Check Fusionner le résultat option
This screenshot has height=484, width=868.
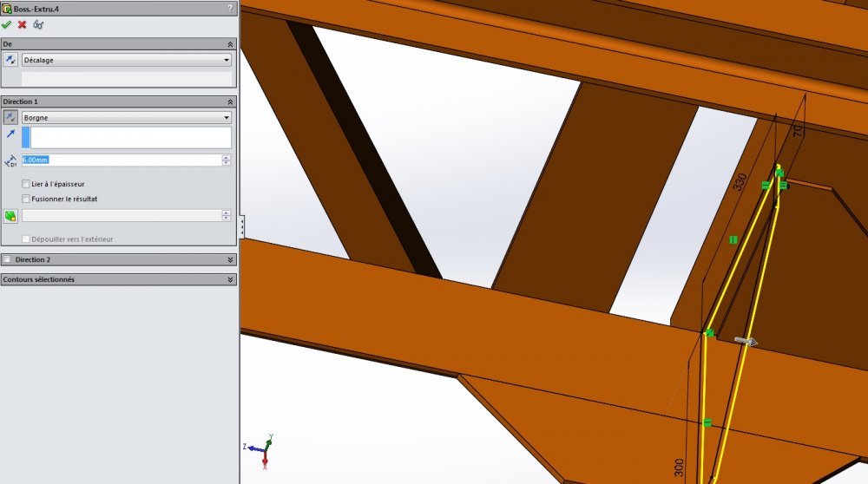[x=25, y=199]
